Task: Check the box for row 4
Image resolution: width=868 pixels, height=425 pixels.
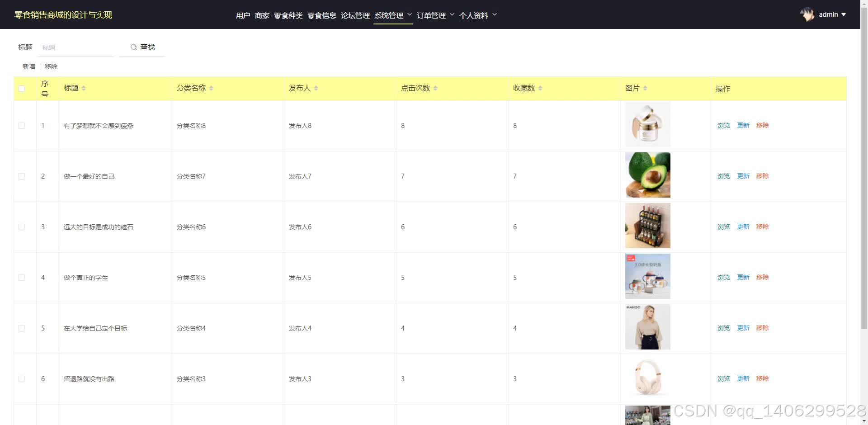Action: tap(22, 278)
